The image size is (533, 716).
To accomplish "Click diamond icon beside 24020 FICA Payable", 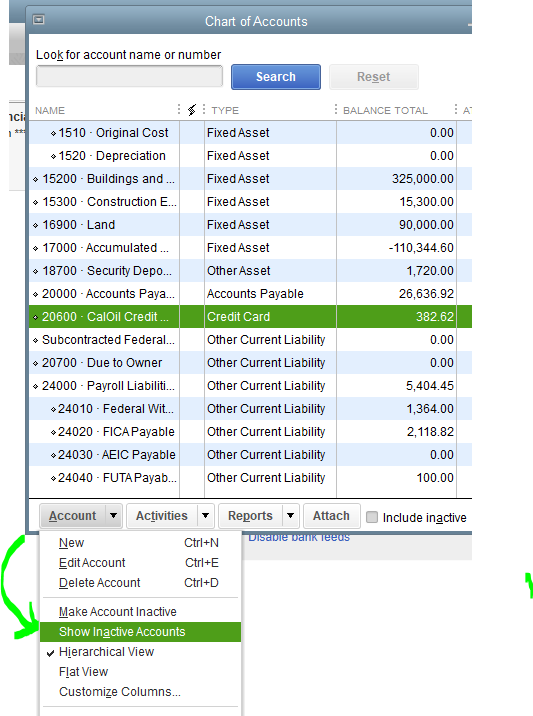I will coord(53,432).
